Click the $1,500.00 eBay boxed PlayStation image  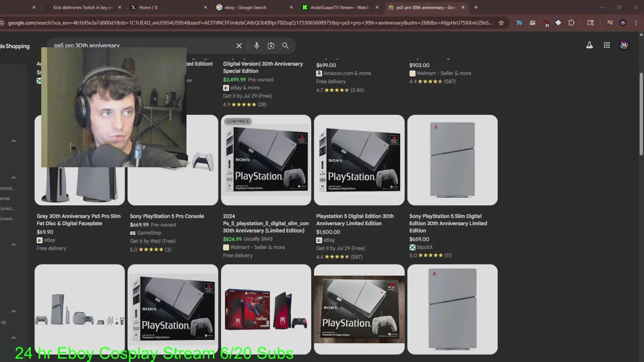click(x=359, y=160)
